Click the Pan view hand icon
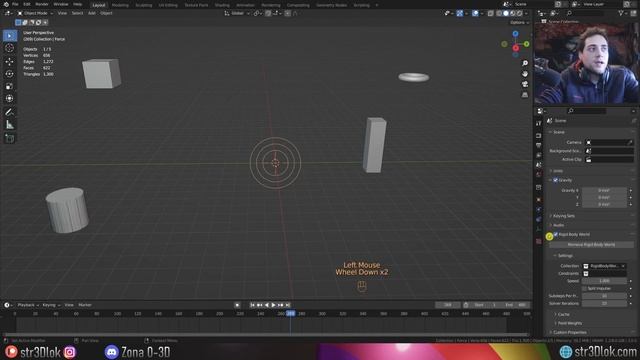 click(525, 74)
